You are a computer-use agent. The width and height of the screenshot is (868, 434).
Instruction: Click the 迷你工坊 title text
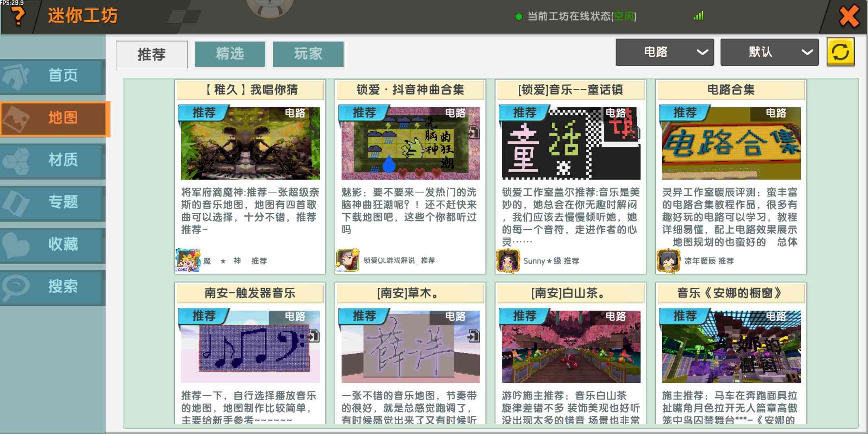click(x=83, y=16)
